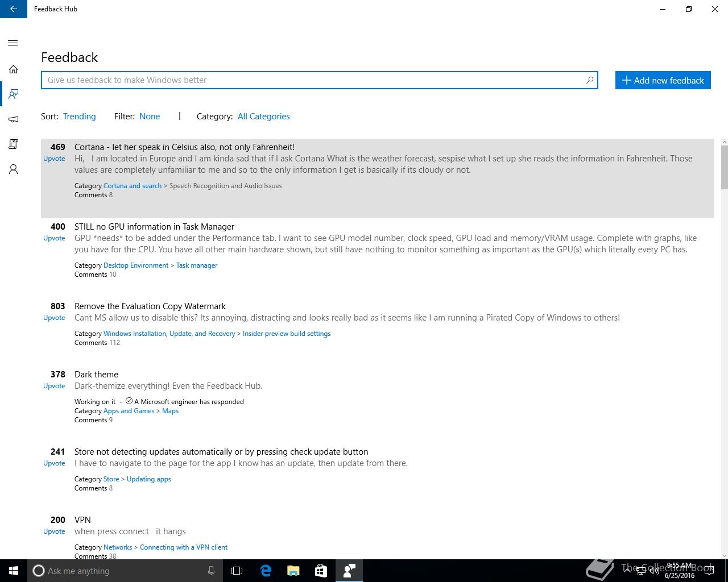Open the 'Dark theme' feedback title
Image resolution: width=728 pixels, height=582 pixels.
point(96,375)
